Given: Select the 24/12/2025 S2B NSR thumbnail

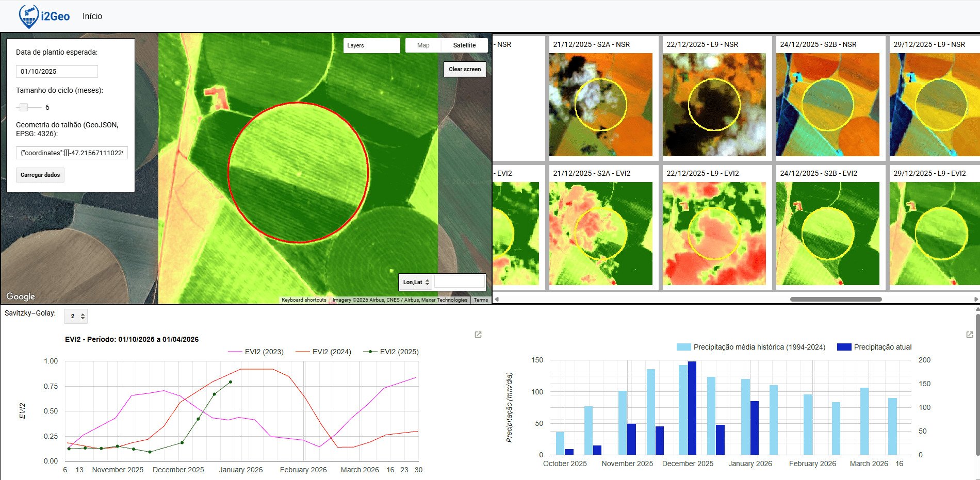Looking at the screenshot, I should 827,105.
